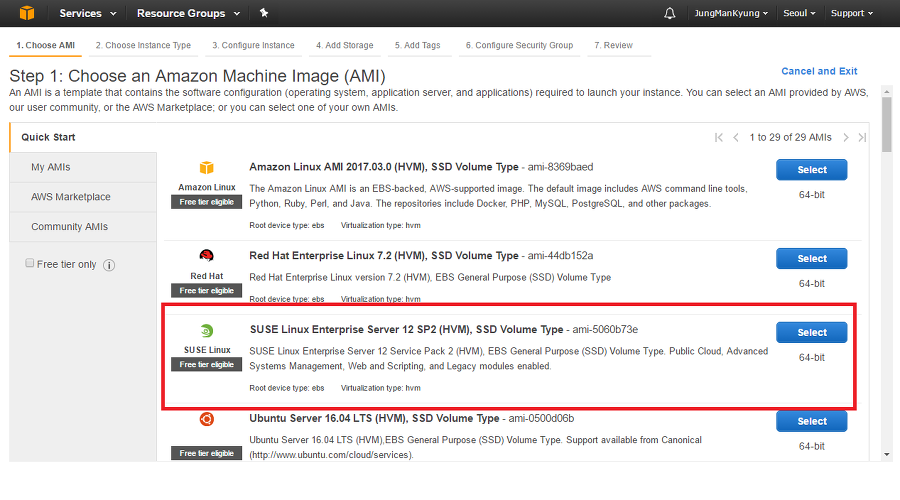This screenshot has height=500, width=900.
Task: Go to previous page of AMIs
Action: click(x=736, y=138)
